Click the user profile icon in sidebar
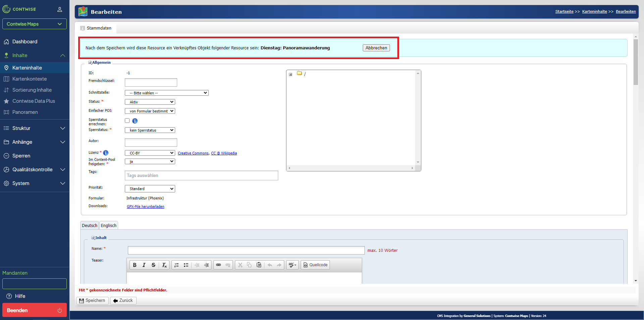Viewport: 644px width, 320px height. [x=60, y=9]
